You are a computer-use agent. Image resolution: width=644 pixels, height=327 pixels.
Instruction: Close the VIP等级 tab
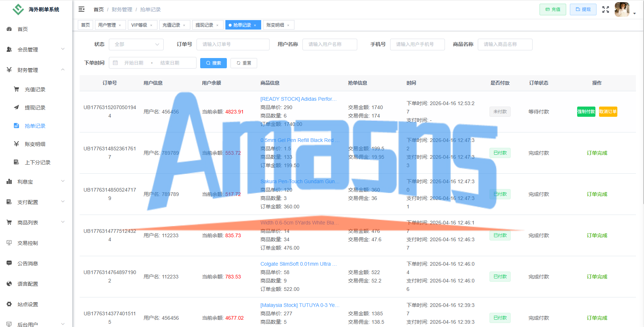pyautogui.click(x=151, y=25)
